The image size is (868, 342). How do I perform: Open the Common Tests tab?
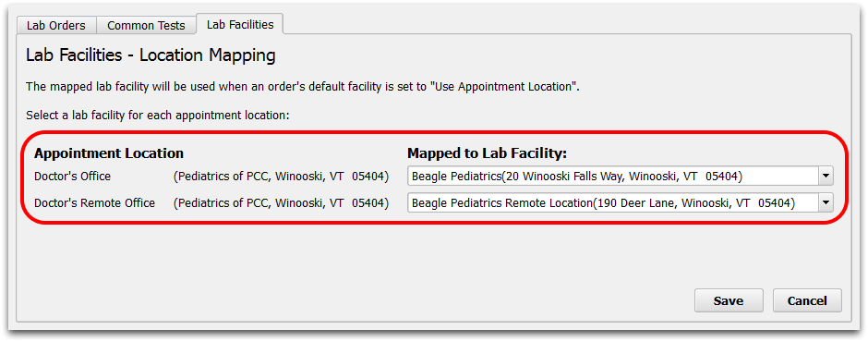pos(146,26)
